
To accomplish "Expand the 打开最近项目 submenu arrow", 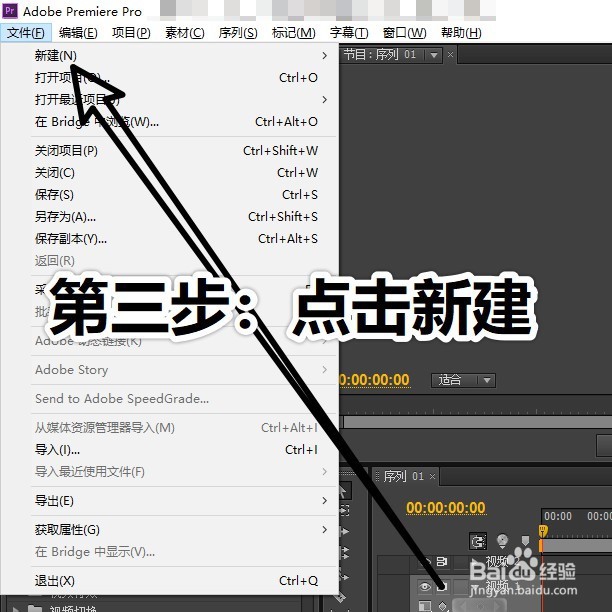I will coord(324,100).
